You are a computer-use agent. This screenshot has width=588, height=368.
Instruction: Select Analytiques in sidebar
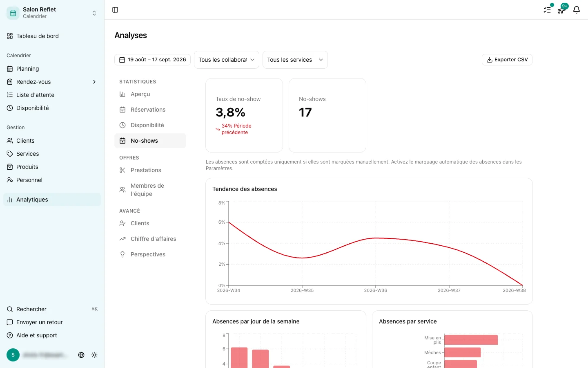(x=52, y=200)
